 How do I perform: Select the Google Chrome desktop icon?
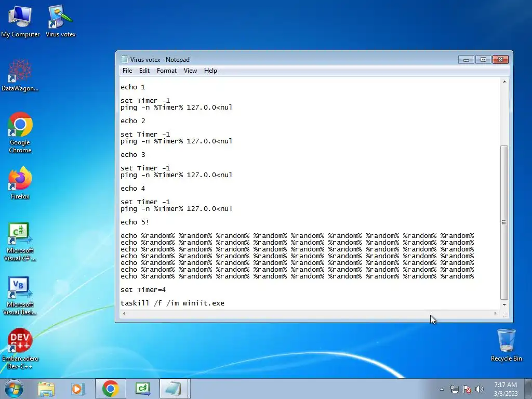click(x=20, y=132)
